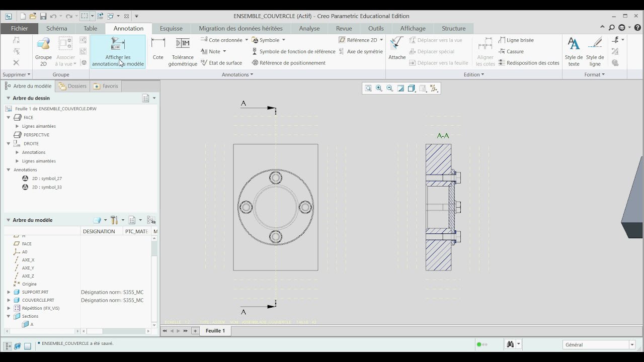The image size is (644, 362).
Task: Click the model tree vertical scrollbar
Action: [x=154, y=282]
